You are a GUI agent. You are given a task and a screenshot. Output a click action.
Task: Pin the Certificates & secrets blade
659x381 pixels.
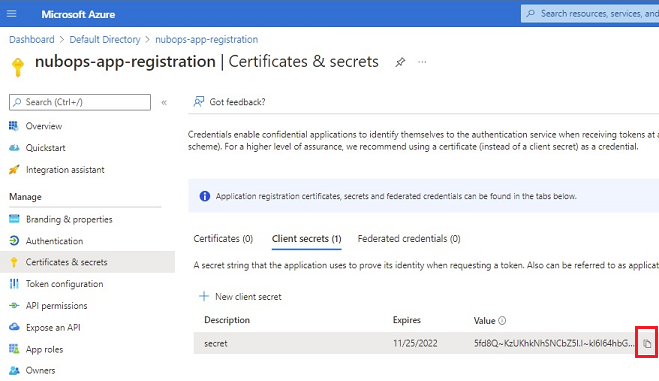pos(400,62)
